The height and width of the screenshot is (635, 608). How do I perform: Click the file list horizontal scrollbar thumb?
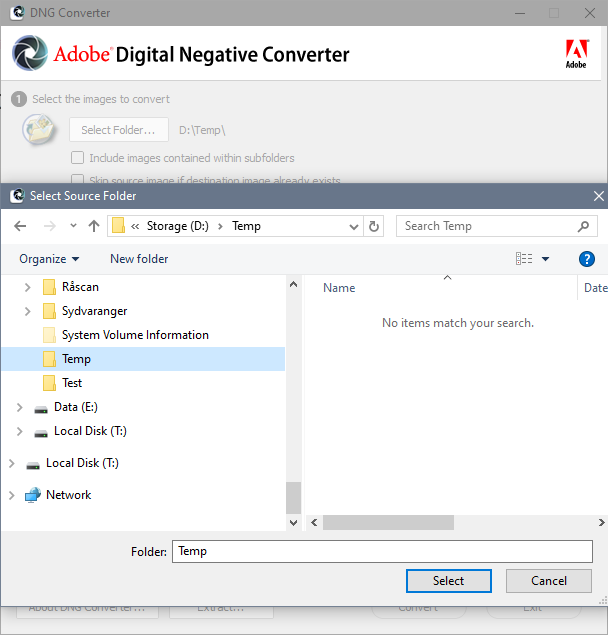click(388, 522)
